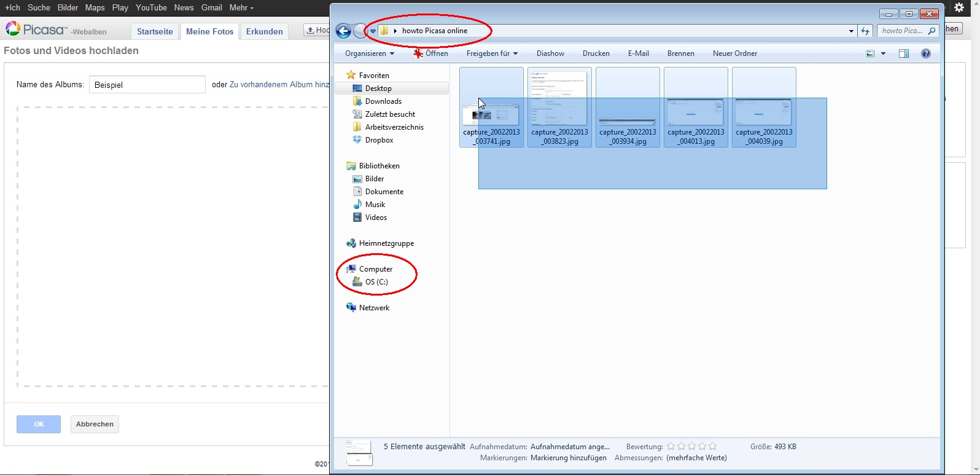
Task: Click the album name input field
Action: [147, 85]
